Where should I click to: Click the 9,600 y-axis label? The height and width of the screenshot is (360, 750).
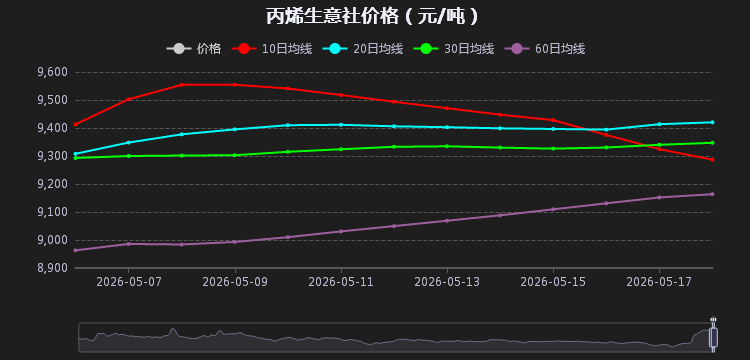tap(52, 72)
